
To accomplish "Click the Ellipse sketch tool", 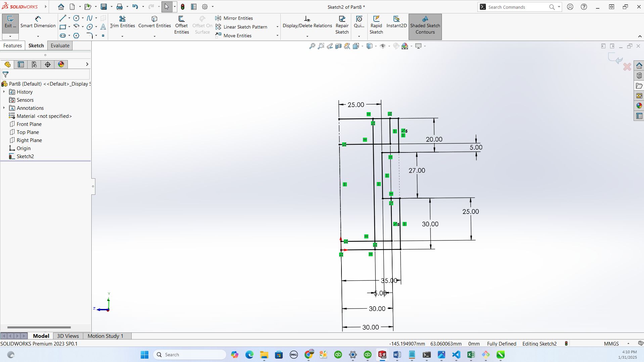I will coord(89,27).
